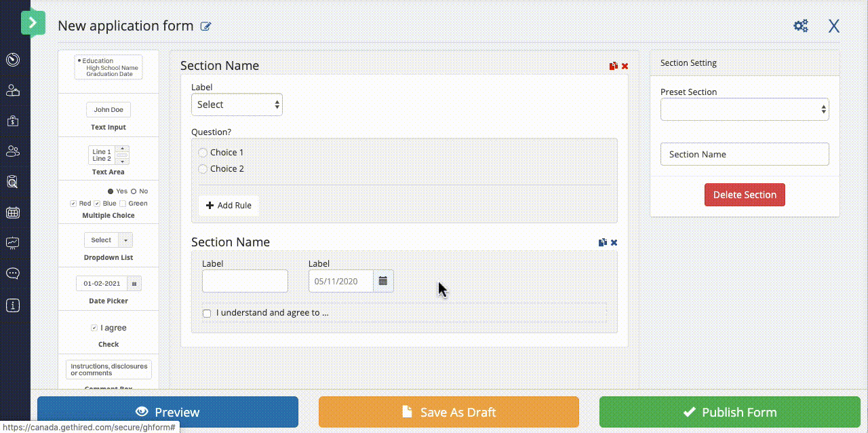Duplicate the first section using red copy icon
Image resolution: width=868 pixels, height=433 pixels.
click(613, 66)
